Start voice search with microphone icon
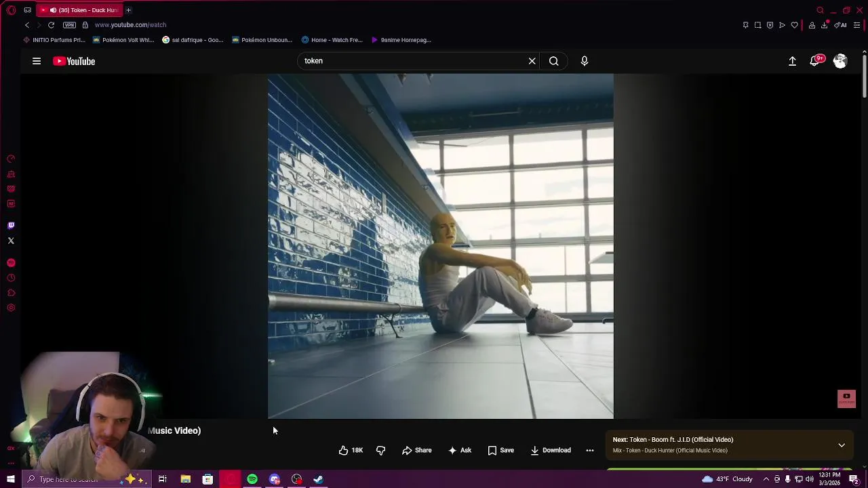The width and height of the screenshot is (868, 488). [x=585, y=61]
